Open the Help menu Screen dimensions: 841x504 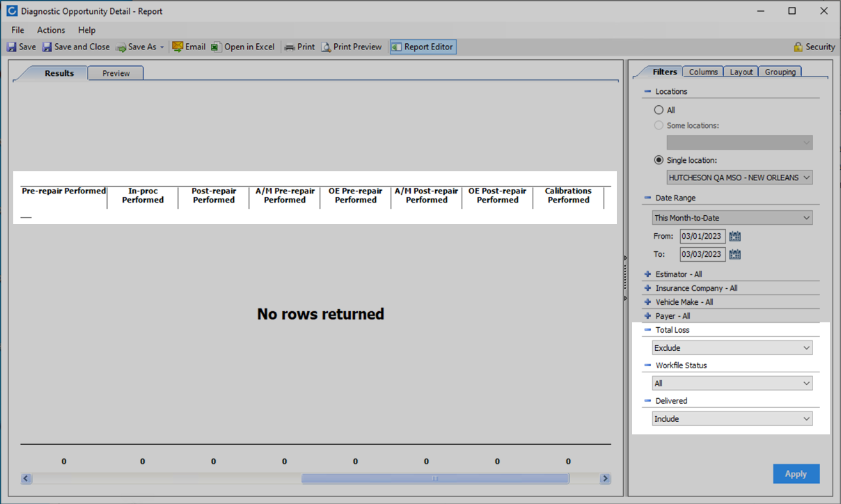click(x=87, y=30)
